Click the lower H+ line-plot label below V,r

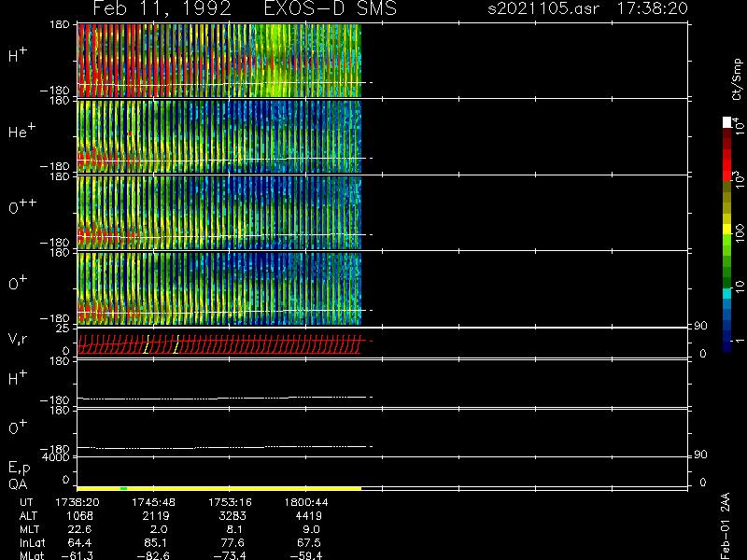point(18,378)
